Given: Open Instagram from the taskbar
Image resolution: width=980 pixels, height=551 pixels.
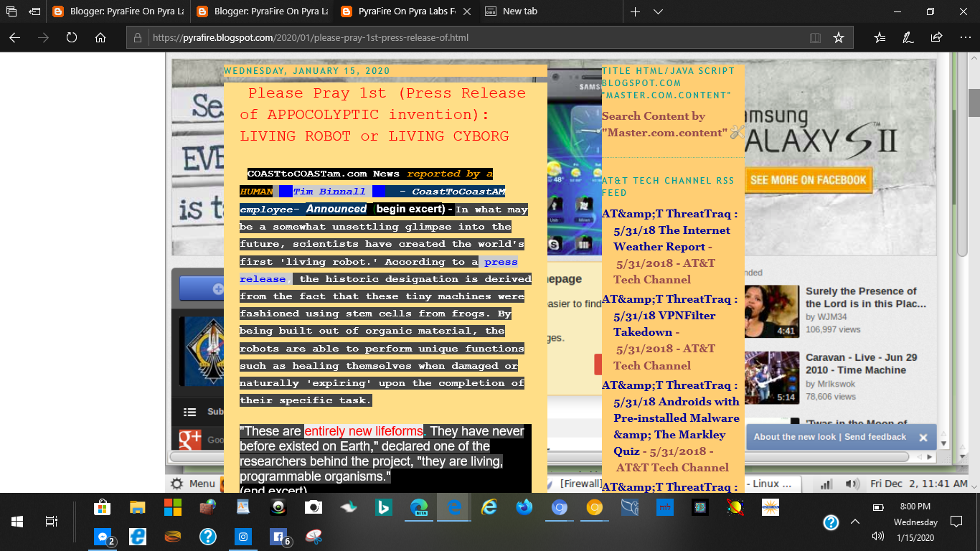Looking at the screenshot, I should click(243, 536).
